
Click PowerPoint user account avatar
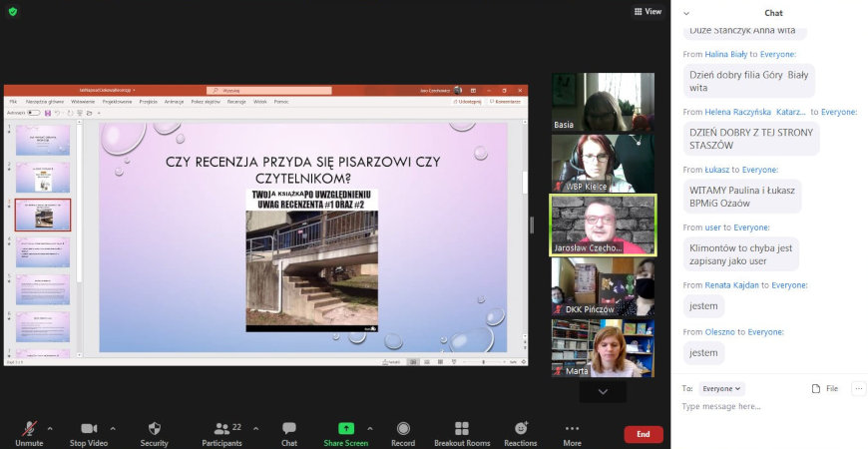[458, 90]
